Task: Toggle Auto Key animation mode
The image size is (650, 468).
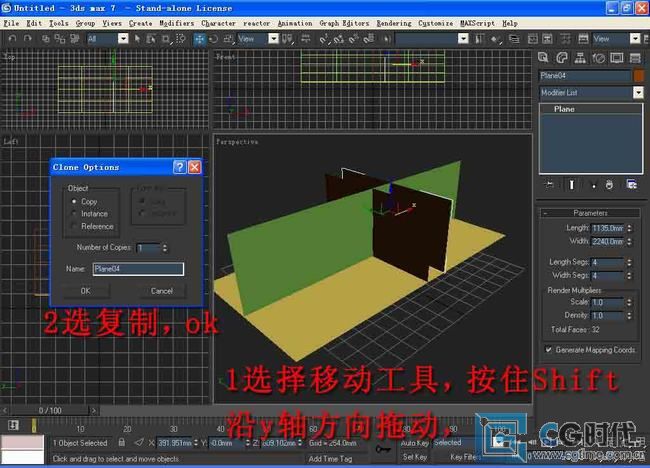Action: coord(414,443)
